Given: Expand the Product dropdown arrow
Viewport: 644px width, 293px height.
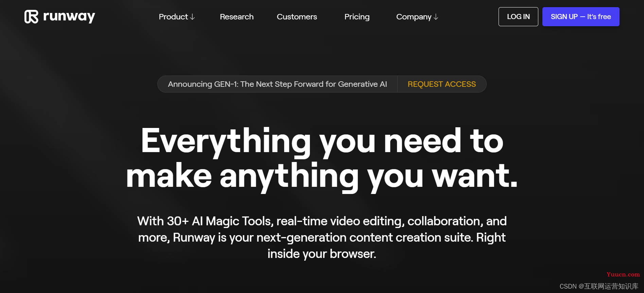Looking at the screenshot, I should 192,17.
